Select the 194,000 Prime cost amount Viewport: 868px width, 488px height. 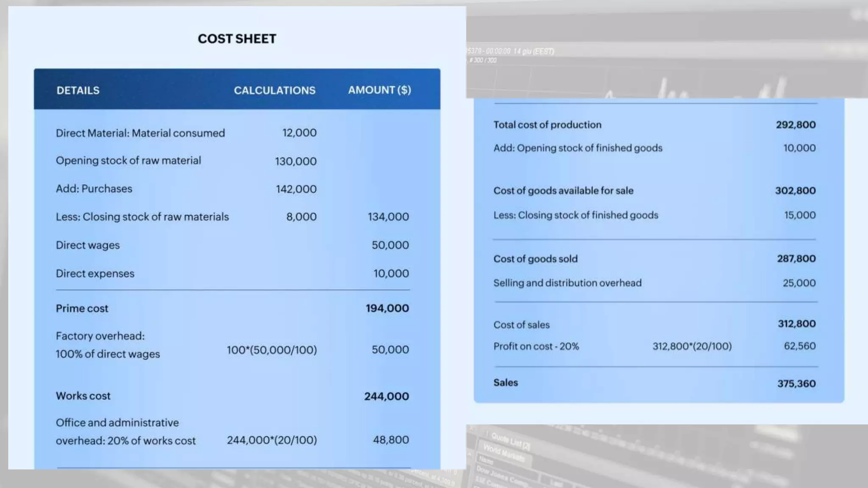tap(387, 308)
